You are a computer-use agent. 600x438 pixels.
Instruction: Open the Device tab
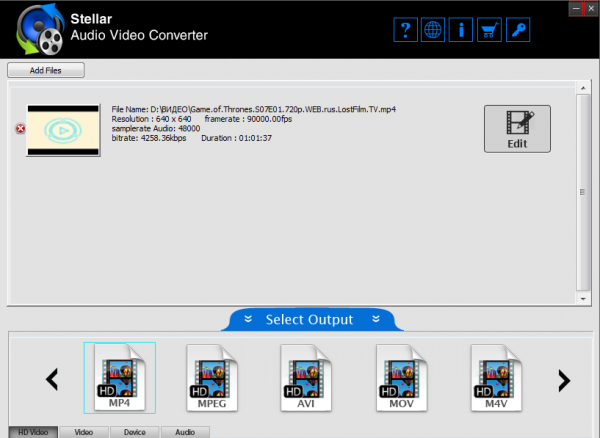[x=135, y=432]
